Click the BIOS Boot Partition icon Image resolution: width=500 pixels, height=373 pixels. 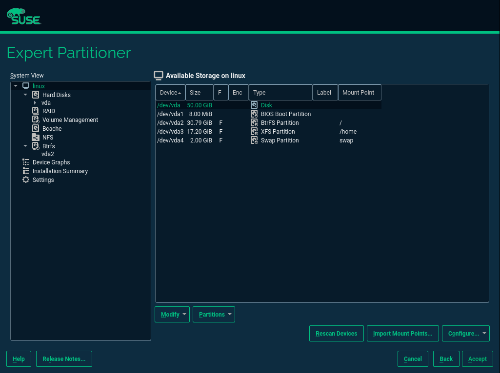254,114
